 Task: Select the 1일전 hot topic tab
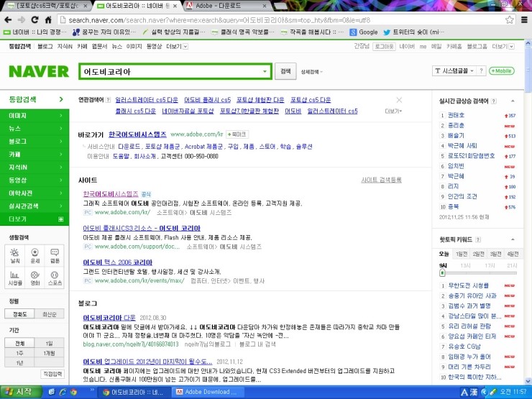[x=461, y=254]
